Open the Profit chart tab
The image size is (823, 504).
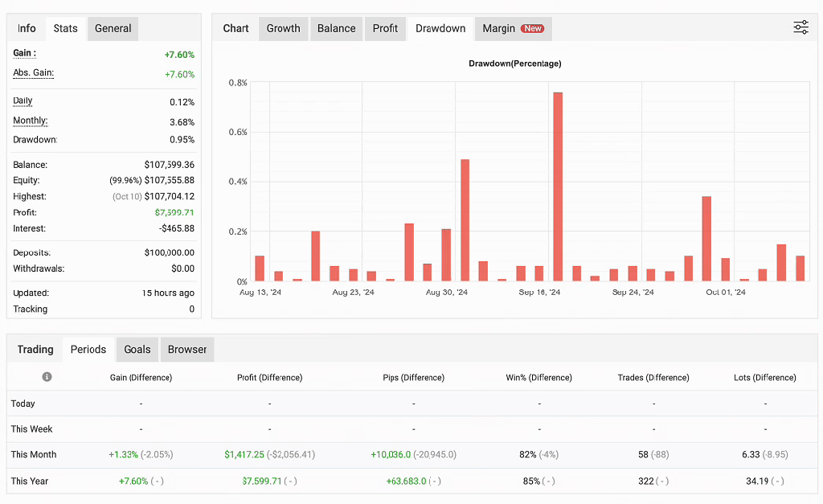coord(385,28)
